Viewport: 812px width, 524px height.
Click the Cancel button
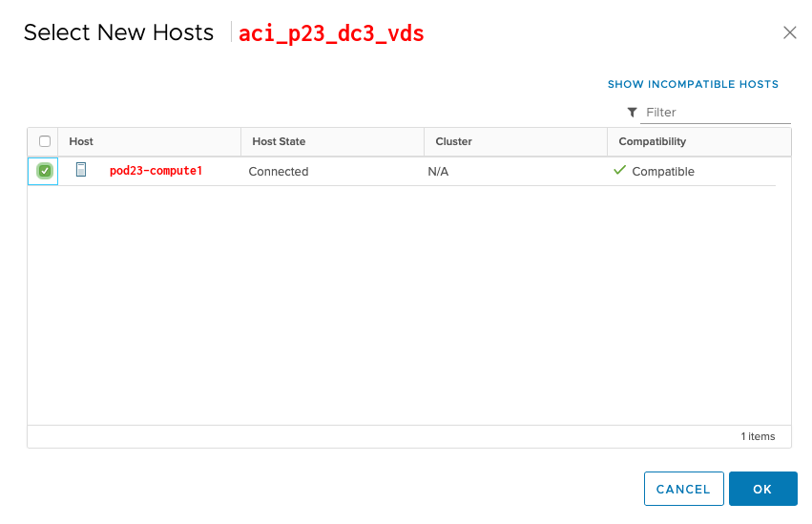(x=683, y=489)
